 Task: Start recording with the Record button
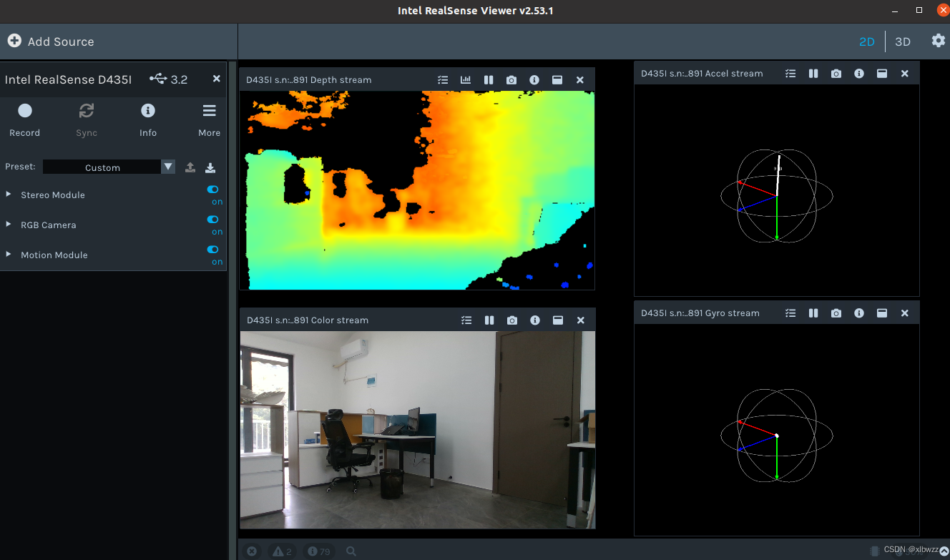tap(25, 119)
